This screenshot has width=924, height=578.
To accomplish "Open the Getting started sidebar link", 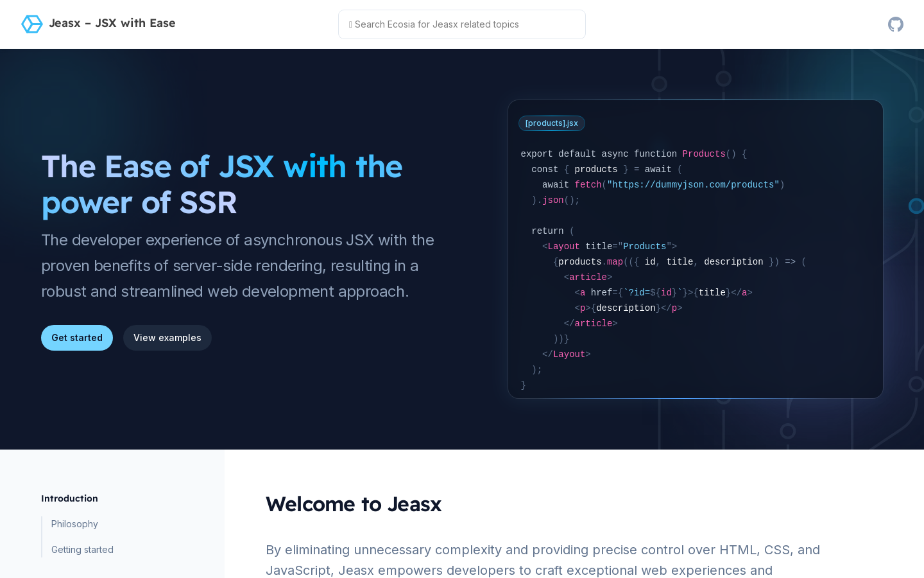I will coord(82,550).
